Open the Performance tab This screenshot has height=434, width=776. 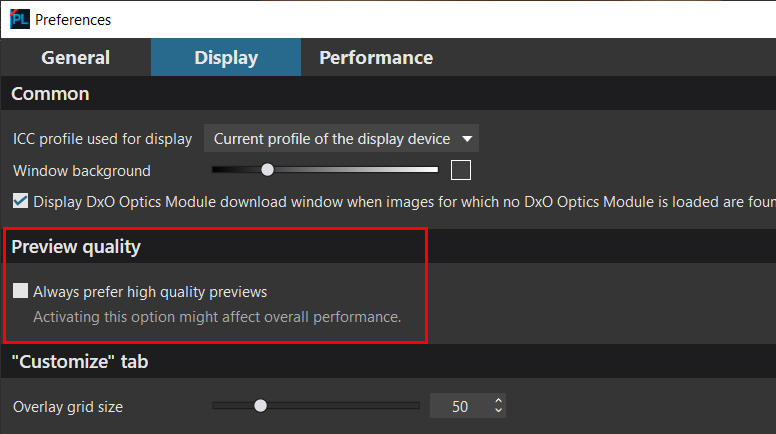point(376,57)
